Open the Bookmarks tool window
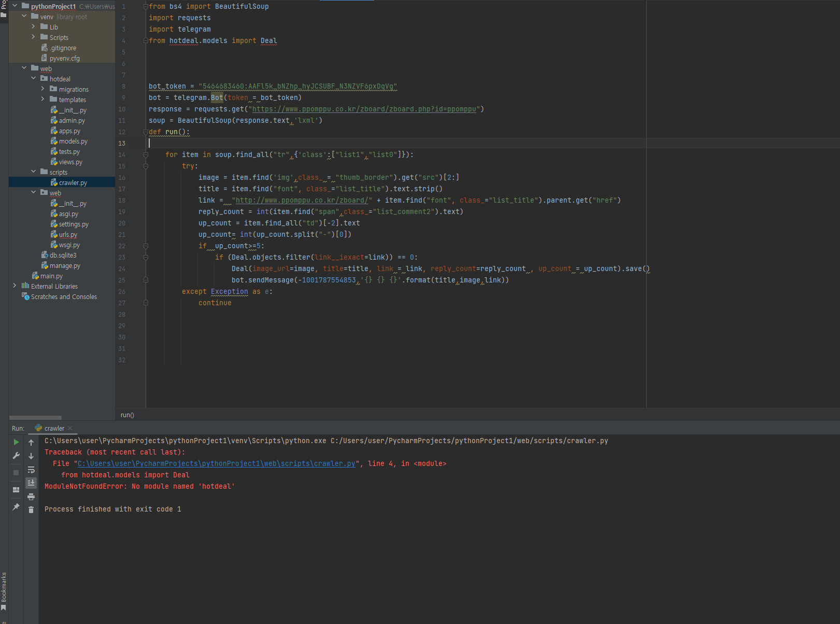840x624 pixels. [x=4, y=591]
